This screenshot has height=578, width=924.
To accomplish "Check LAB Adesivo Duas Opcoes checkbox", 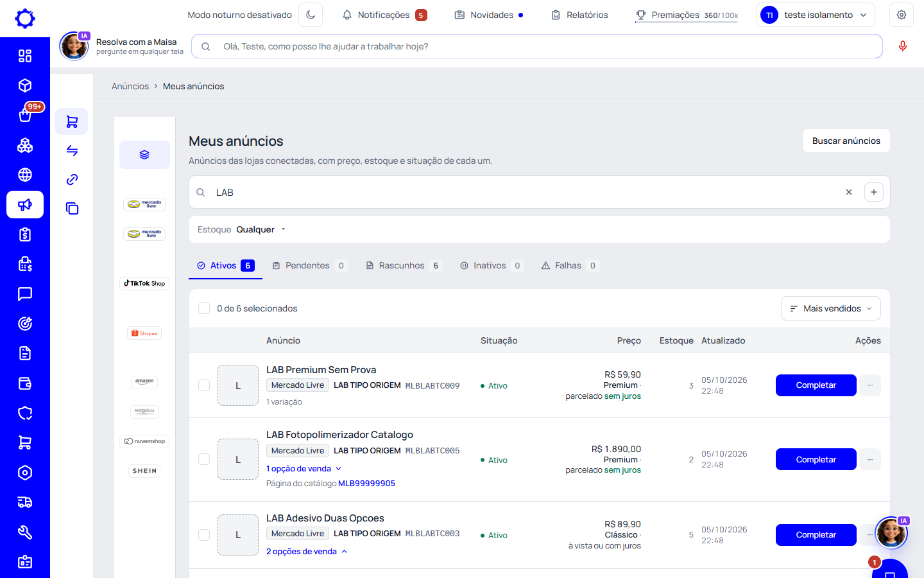I will [x=204, y=534].
